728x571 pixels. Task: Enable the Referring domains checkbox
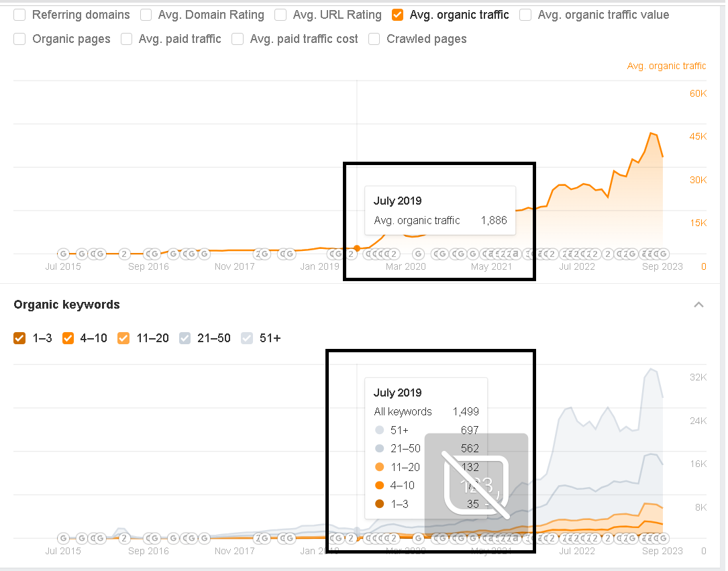20,15
